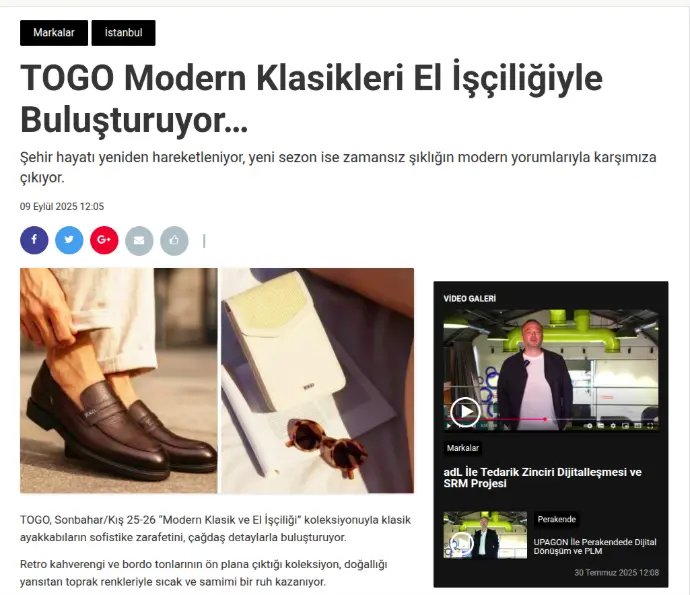This screenshot has width=690, height=595.
Task: Open the İstanbul category tag
Action: click(x=123, y=33)
